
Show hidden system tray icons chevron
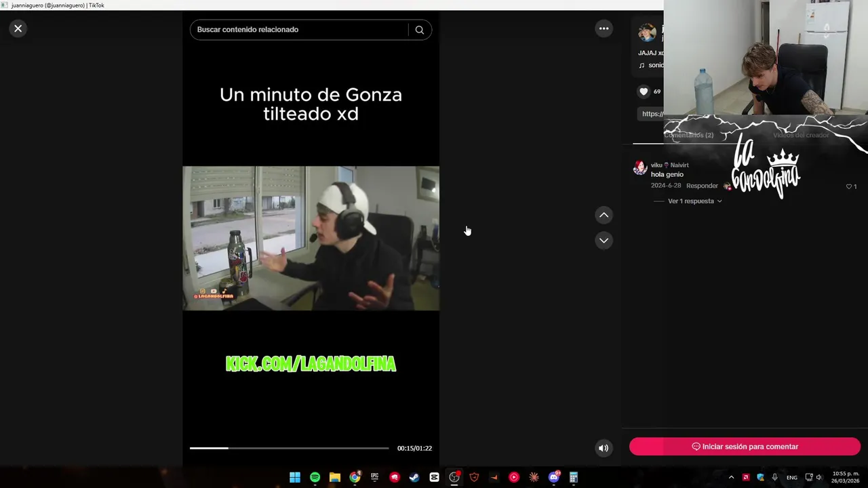pos(731,477)
